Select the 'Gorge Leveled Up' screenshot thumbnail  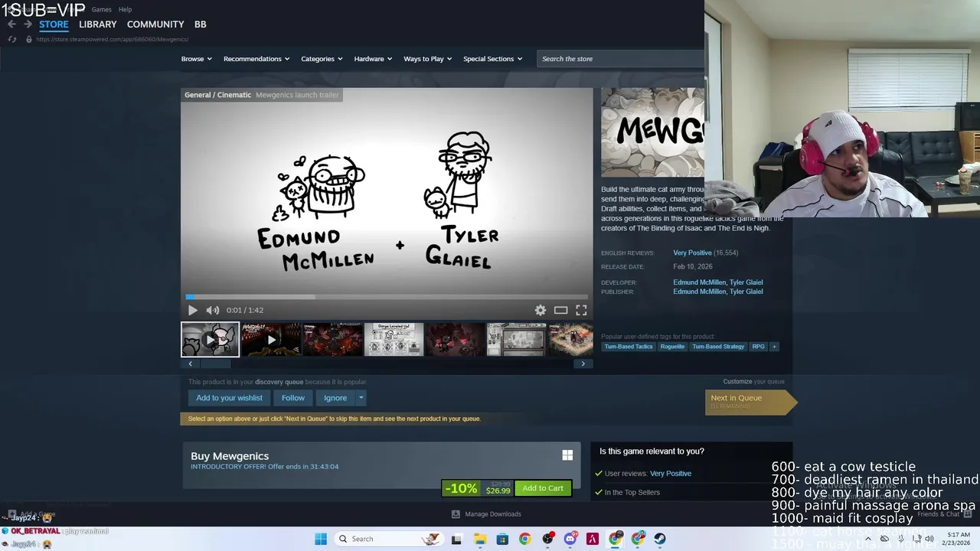(x=394, y=340)
